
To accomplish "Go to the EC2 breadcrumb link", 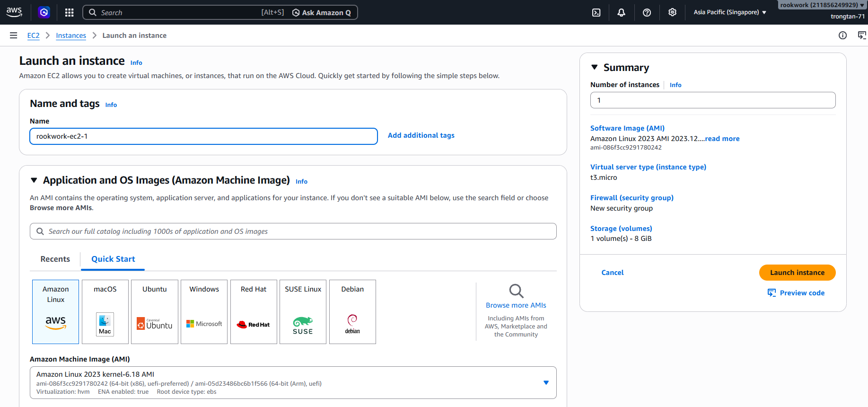I will click(34, 35).
